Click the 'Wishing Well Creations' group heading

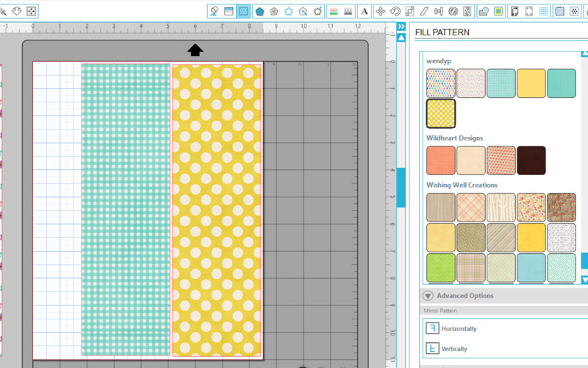point(462,185)
